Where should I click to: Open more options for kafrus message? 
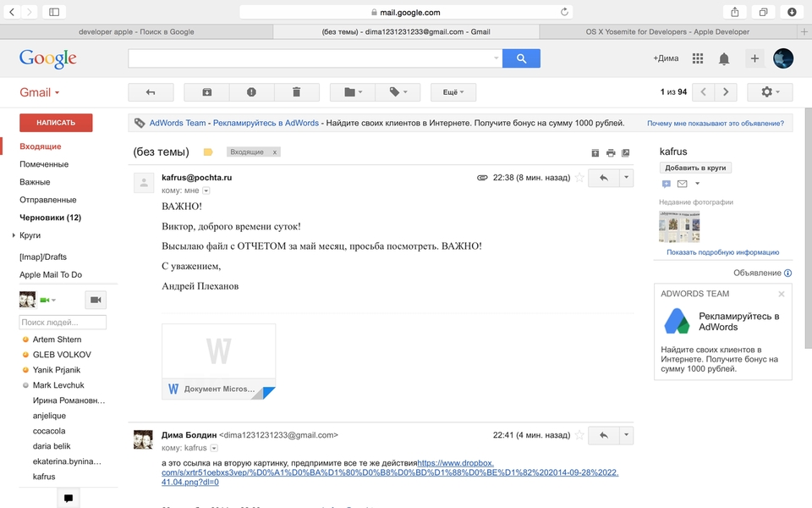[x=626, y=178]
